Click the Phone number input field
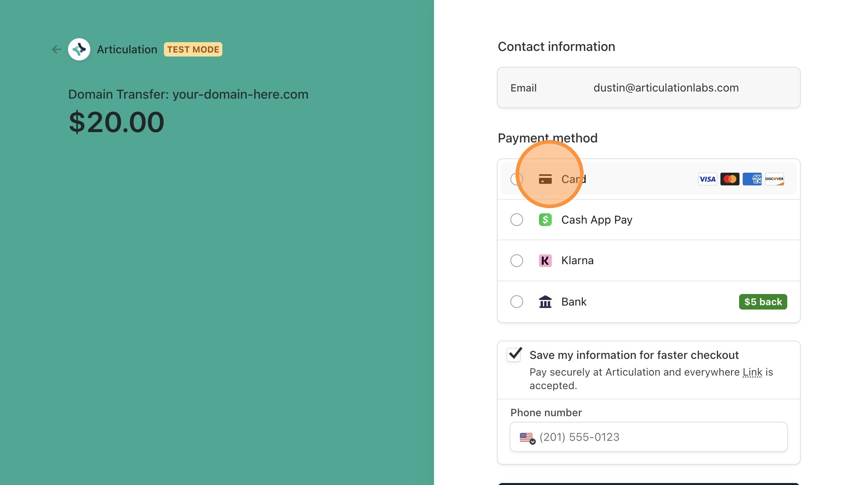The height and width of the screenshot is (485, 868). [x=660, y=437]
